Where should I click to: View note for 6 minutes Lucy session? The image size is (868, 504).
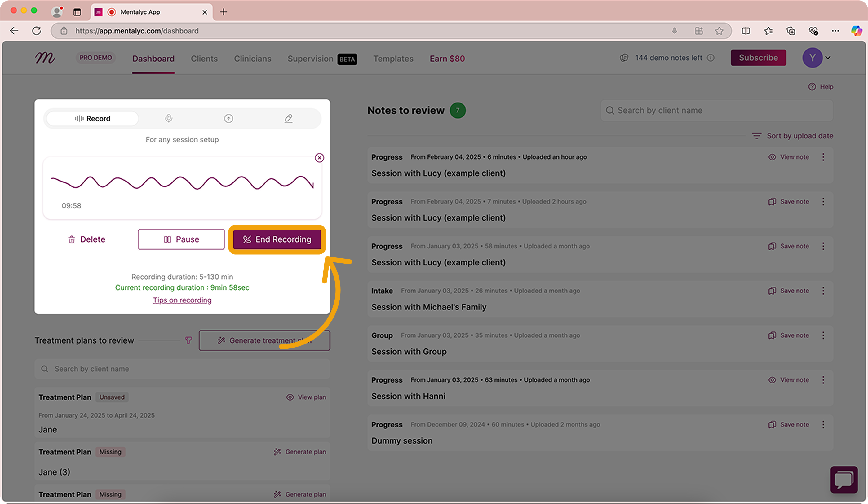point(789,157)
